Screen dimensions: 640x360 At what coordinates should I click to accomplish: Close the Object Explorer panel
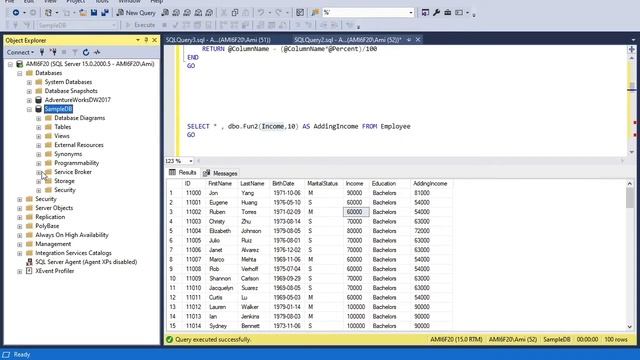tap(154, 40)
